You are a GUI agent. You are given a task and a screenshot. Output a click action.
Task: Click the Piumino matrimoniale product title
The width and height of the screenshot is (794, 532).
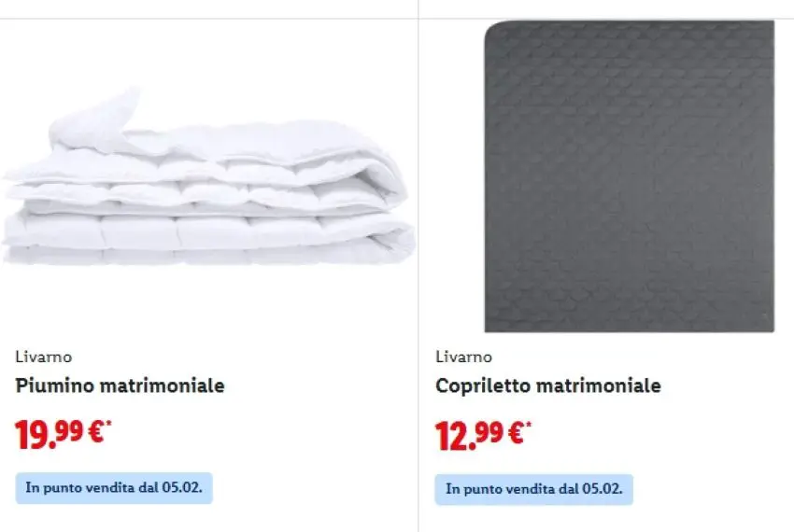tap(121, 385)
